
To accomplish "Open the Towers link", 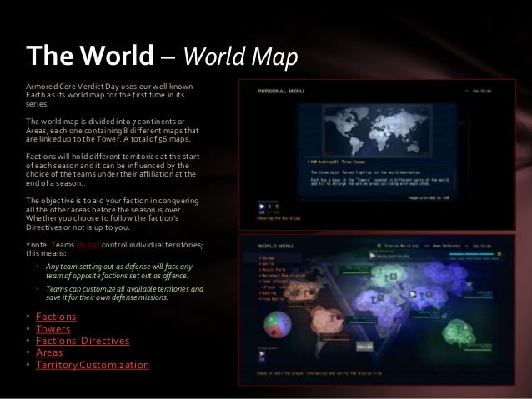I will 53,329.
